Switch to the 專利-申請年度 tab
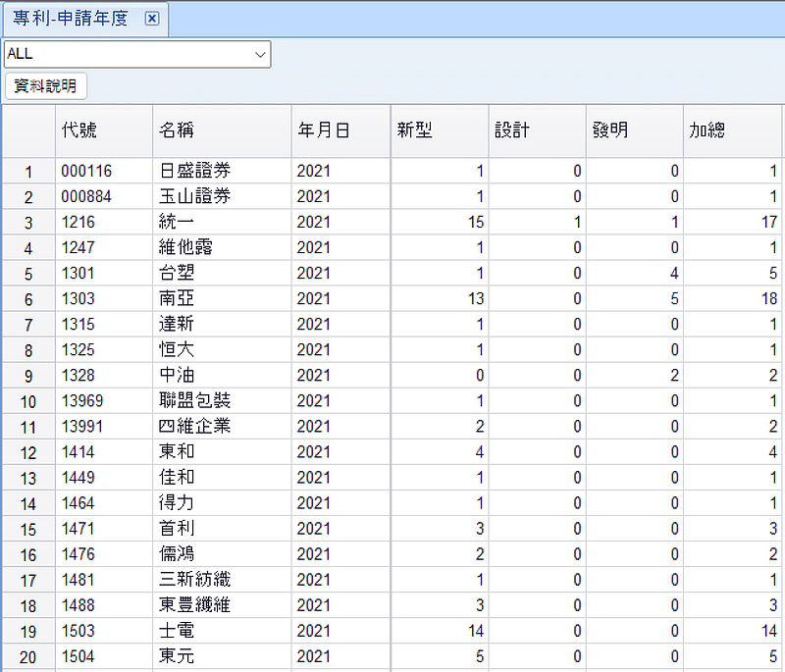The image size is (785, 672). pyautogui.click(x=70, y=19)
